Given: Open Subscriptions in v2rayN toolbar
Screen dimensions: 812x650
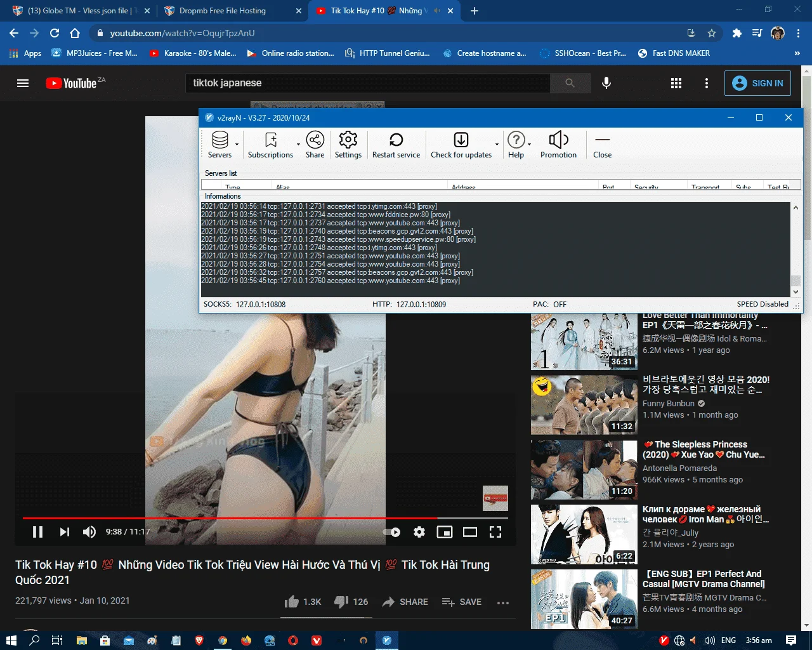Looking at the screenshot, I should pos(270,145).
